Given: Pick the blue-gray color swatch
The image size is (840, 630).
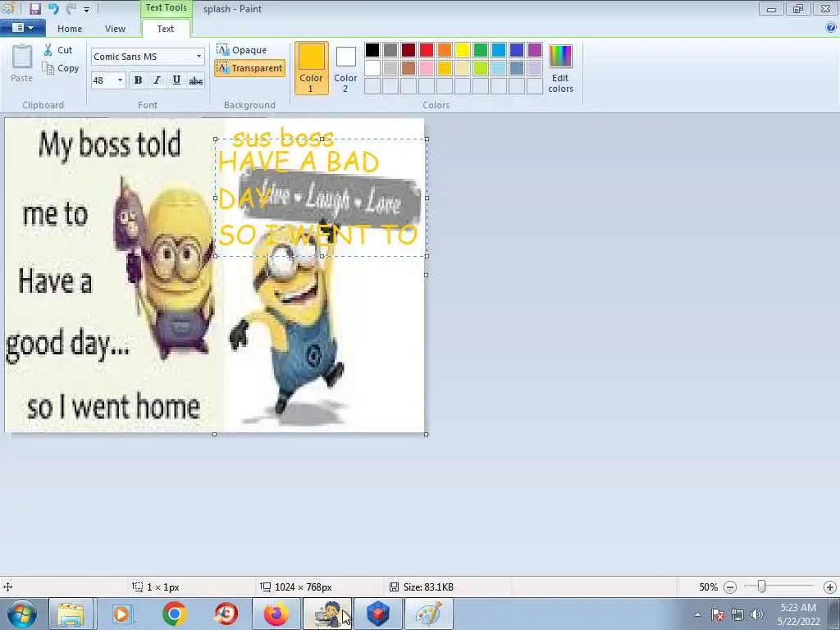Looking at the screenshot, I should click(517, 68).
